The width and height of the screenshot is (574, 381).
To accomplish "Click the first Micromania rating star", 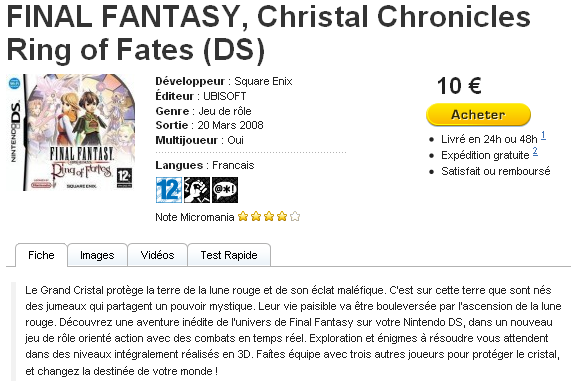I will click(243, 217).
